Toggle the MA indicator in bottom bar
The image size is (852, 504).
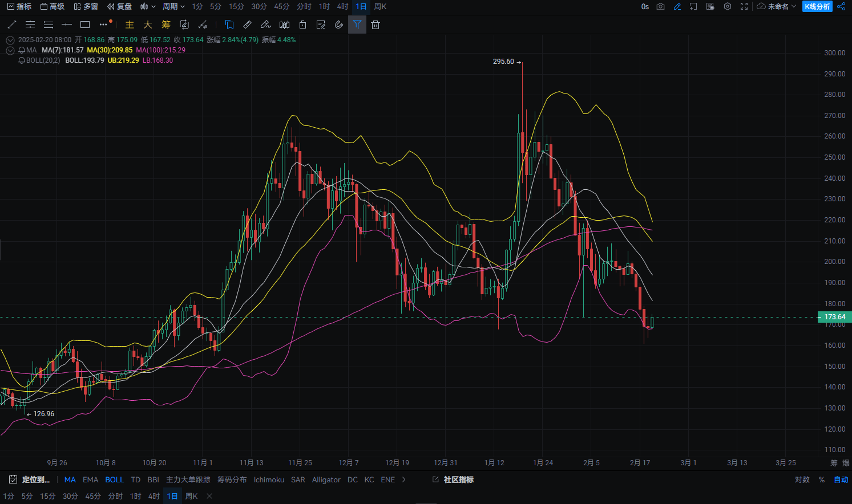coord(70,479)
